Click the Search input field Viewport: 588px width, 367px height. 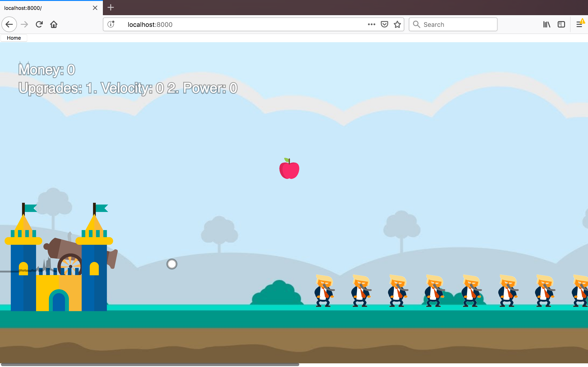[457, 24]
